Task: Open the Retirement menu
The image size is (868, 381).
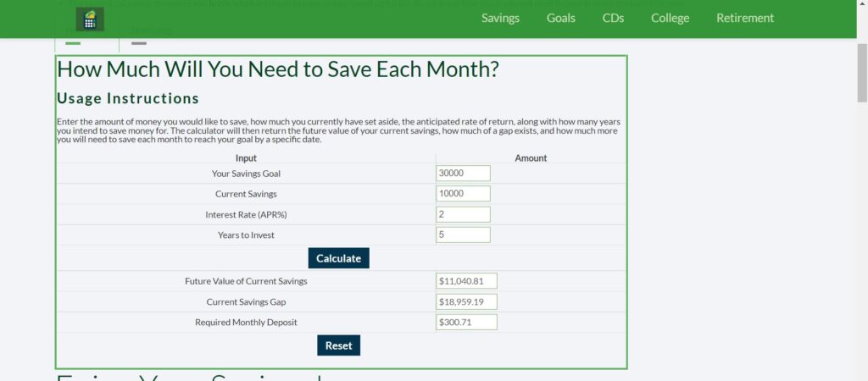Action: coord(745,19)
